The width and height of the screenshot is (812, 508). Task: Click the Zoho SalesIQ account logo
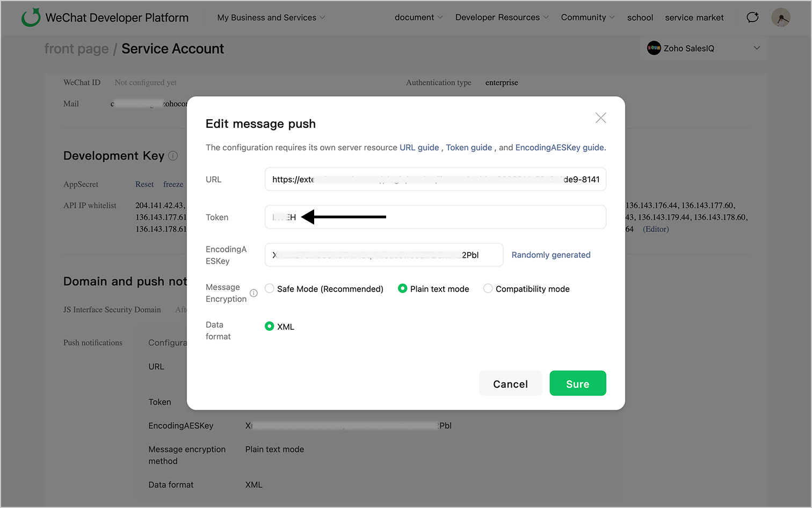[654, 48]
